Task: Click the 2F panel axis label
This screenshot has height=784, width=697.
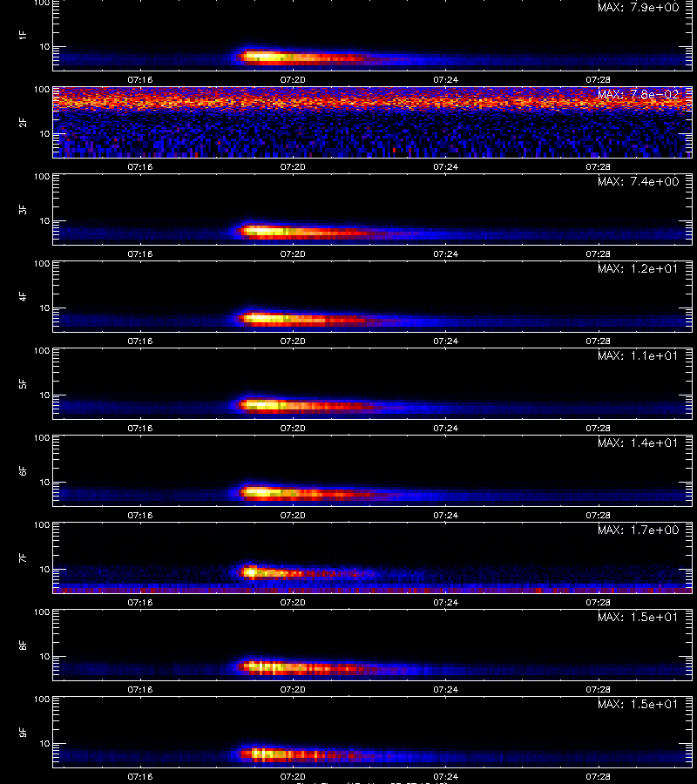Action: tap(23, 122)
